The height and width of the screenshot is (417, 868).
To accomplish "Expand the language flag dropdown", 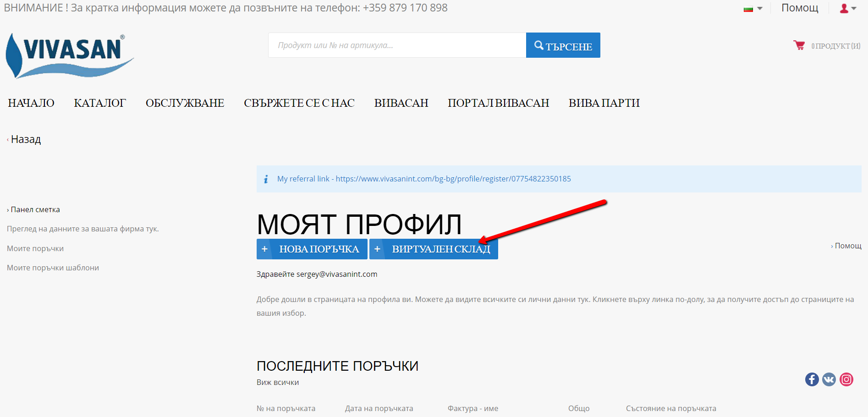I will 753,8.
